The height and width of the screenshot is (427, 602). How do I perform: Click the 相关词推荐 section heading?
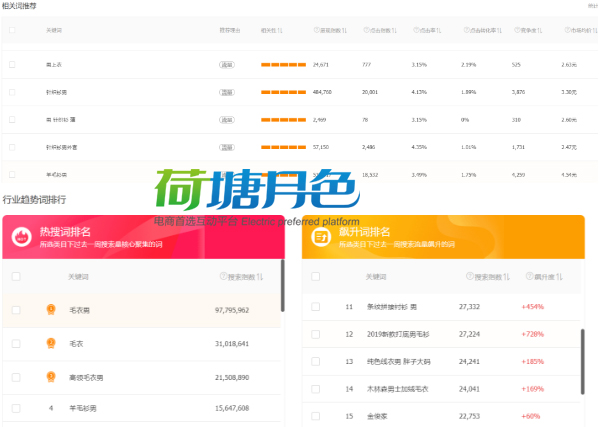(x=19, y=6)
